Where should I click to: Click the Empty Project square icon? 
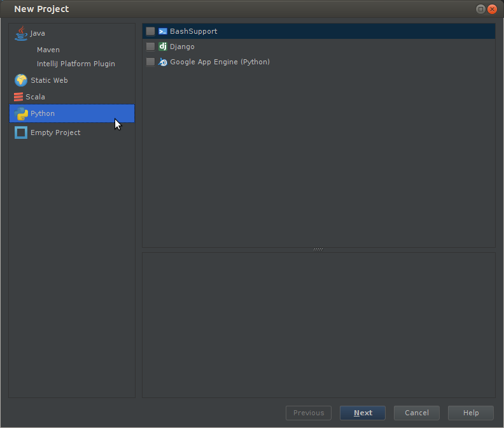coord(21,132)
